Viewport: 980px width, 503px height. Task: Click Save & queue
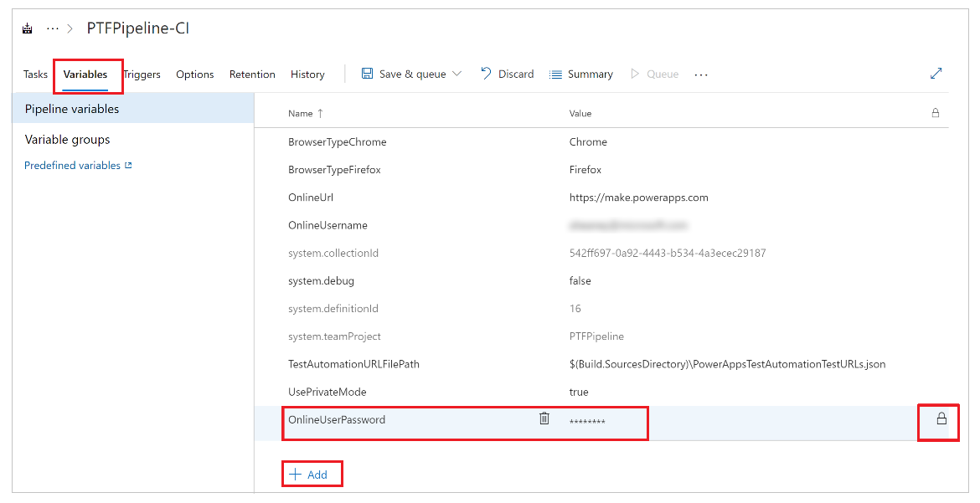tap(404, 74)
